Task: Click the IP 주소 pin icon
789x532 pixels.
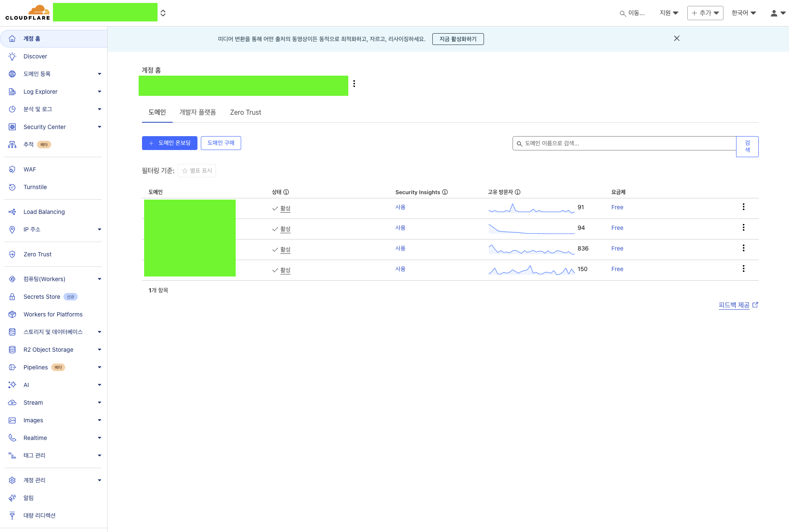Action: 12,229
